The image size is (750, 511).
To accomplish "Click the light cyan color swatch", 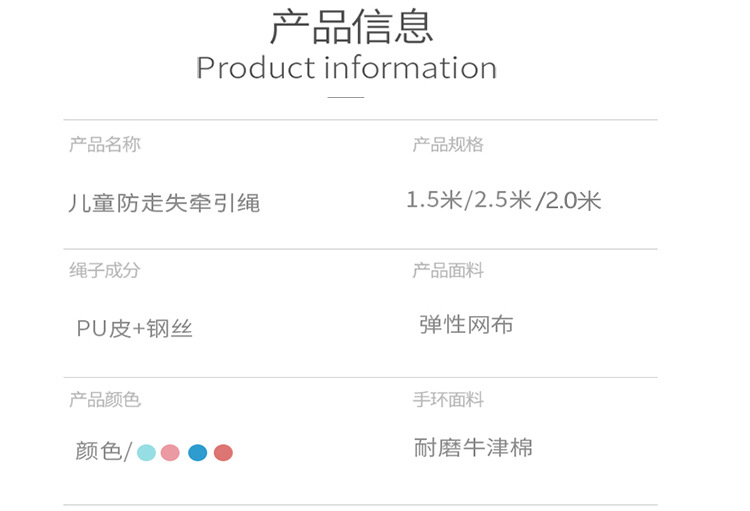I will pyautogui.click(x=146, y=452).
